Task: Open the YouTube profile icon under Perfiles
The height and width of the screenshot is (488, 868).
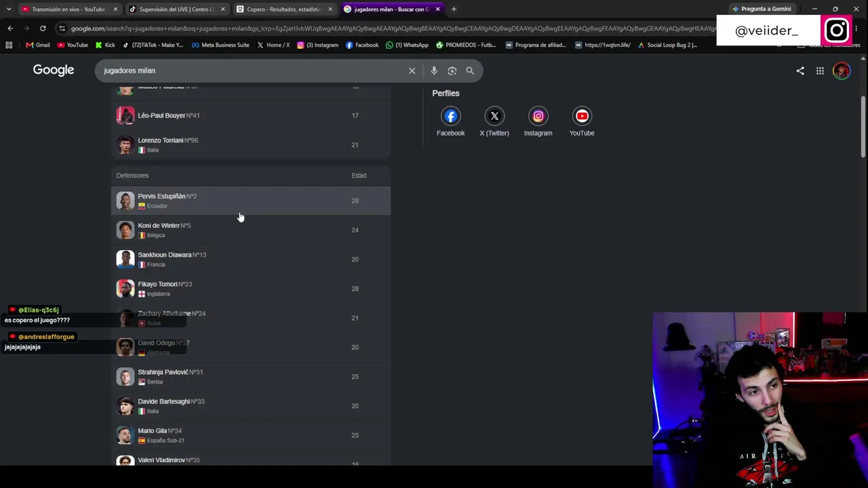Action: point(582,116)
